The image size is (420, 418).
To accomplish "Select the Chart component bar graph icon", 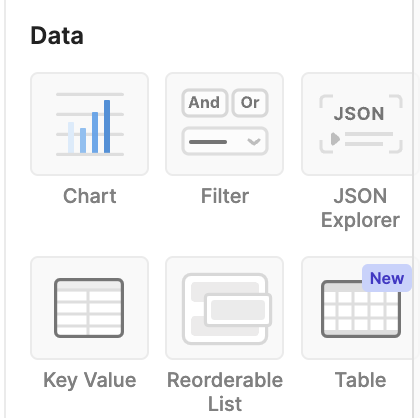I will pos(90,124).
